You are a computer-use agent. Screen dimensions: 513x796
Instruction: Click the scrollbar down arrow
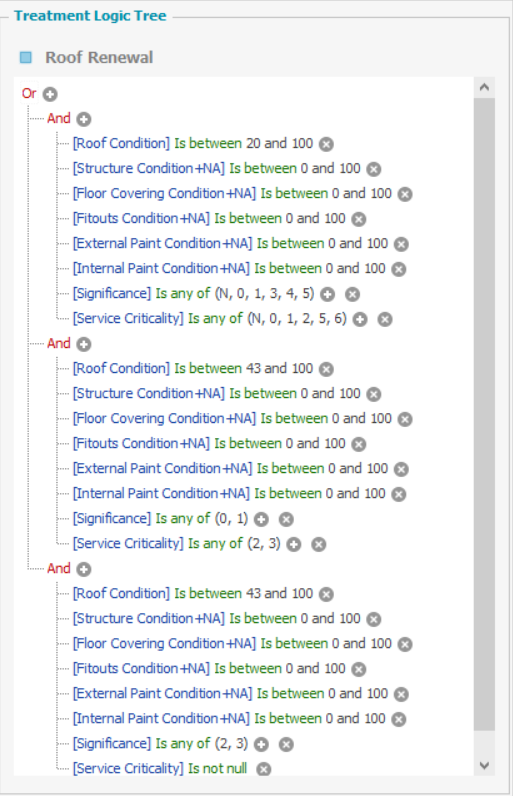click(484, 765)
